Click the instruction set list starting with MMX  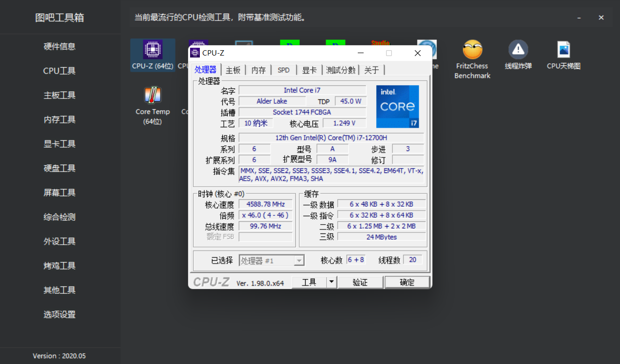(331, 174)
